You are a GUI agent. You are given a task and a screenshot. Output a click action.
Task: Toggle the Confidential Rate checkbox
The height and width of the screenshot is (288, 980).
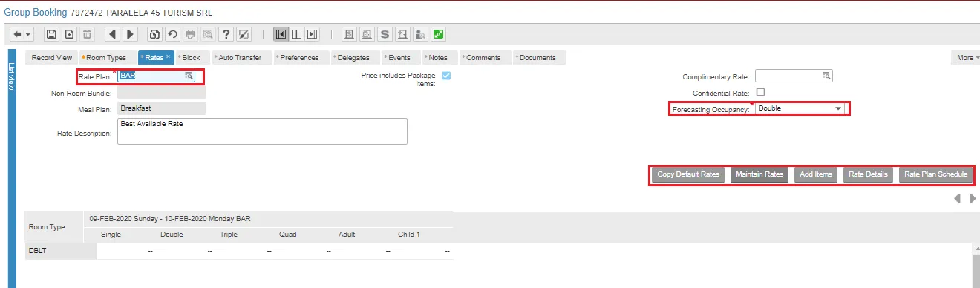tap(760, 93)
